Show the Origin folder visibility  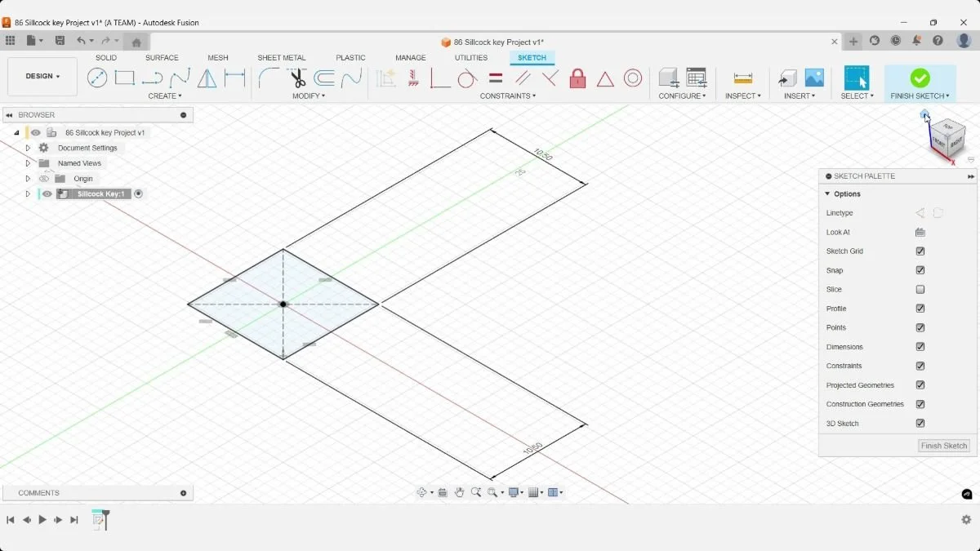44,179
